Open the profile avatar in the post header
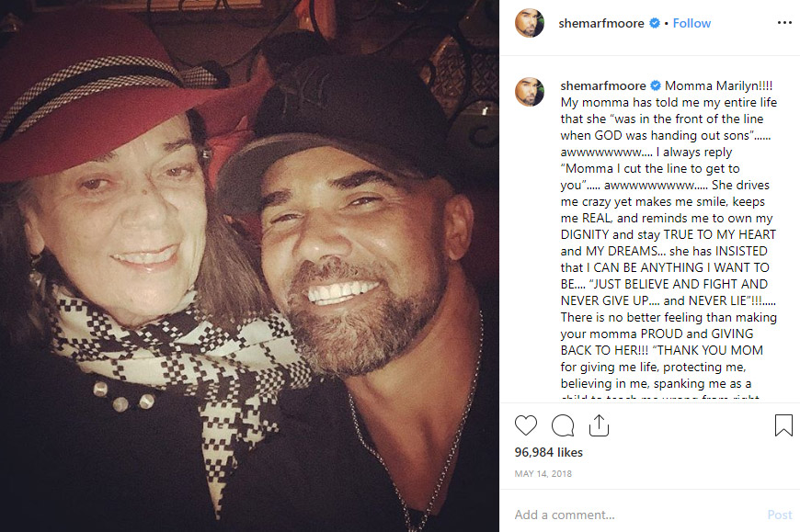800x532 pixels. click(529, 23)
